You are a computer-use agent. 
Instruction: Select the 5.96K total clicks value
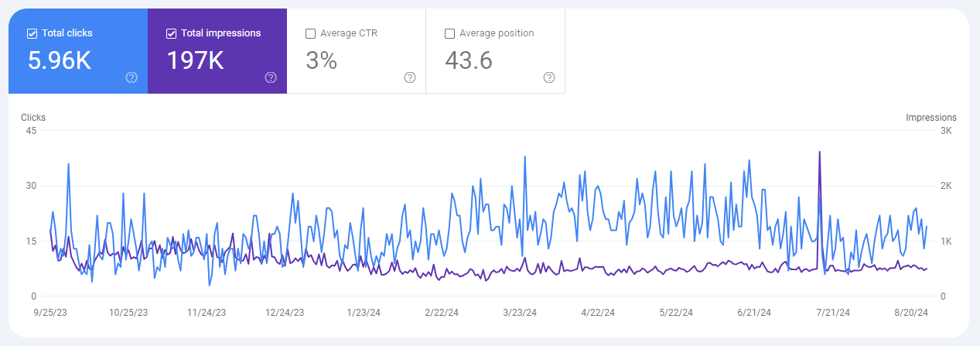[60, 60]
